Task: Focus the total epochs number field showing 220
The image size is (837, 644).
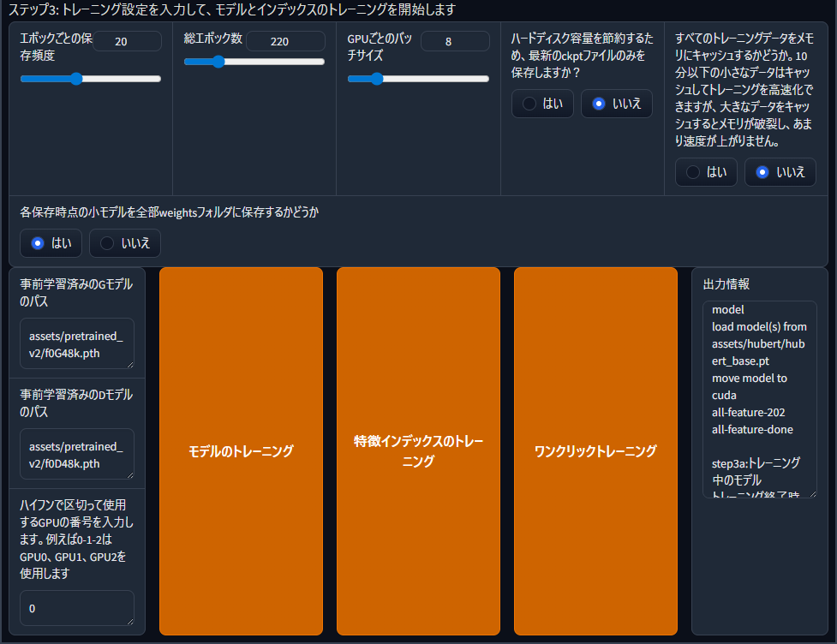Action: click(x=284, y=41)
